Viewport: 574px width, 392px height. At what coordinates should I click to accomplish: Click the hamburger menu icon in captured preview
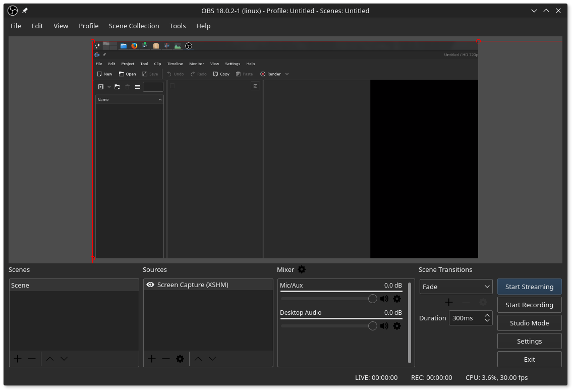pos(138,87)
